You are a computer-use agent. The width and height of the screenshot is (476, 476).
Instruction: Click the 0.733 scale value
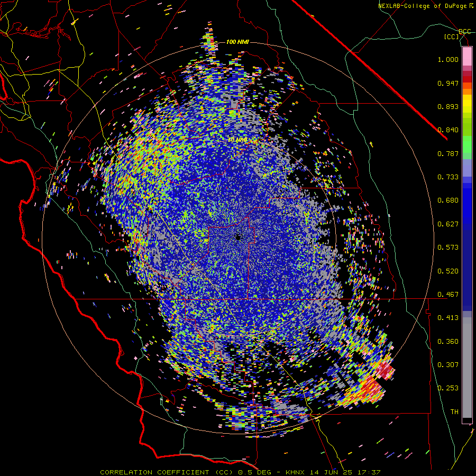point(448,177)
